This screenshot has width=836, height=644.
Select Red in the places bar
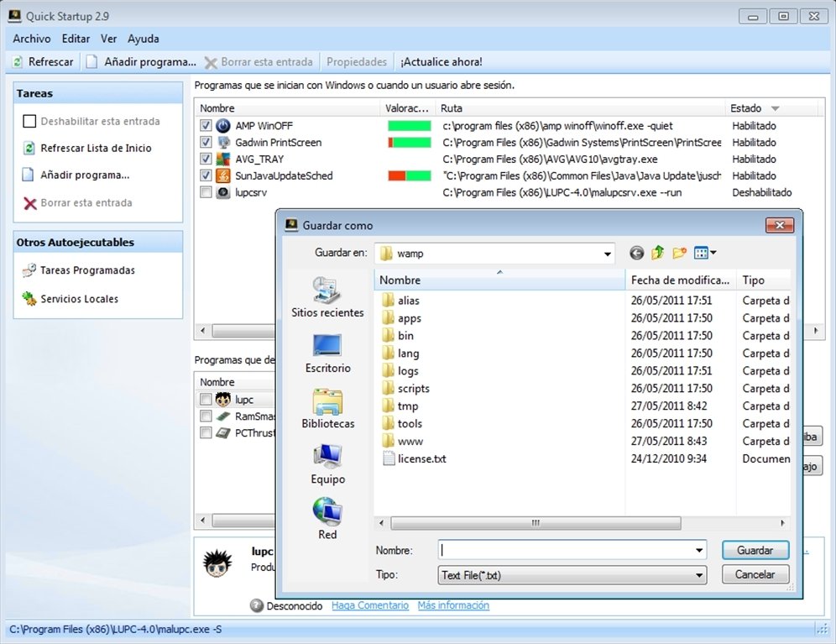tap(327, 519)
